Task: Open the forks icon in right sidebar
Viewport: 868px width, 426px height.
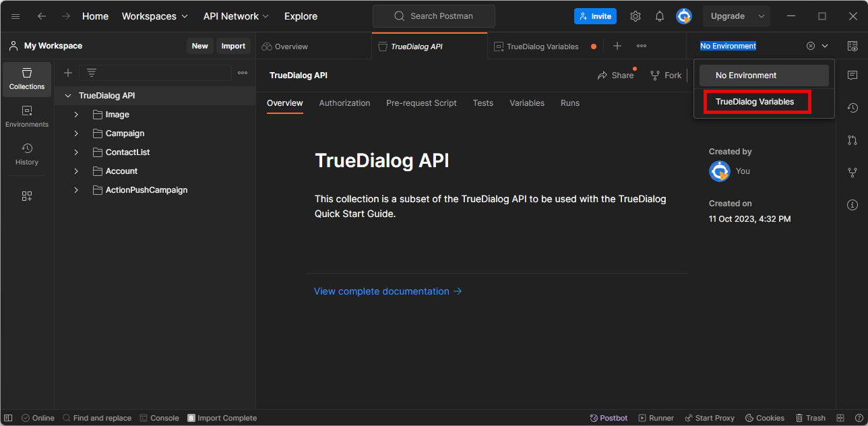Action: 852,173
